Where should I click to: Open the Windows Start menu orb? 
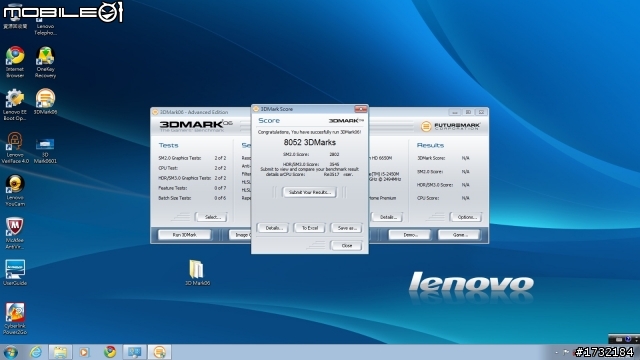10,352
